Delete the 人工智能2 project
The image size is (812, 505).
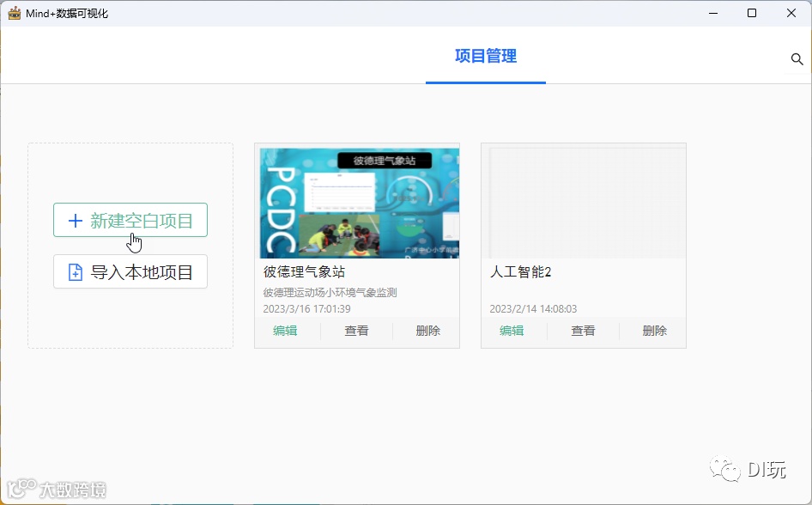point(655,331)
